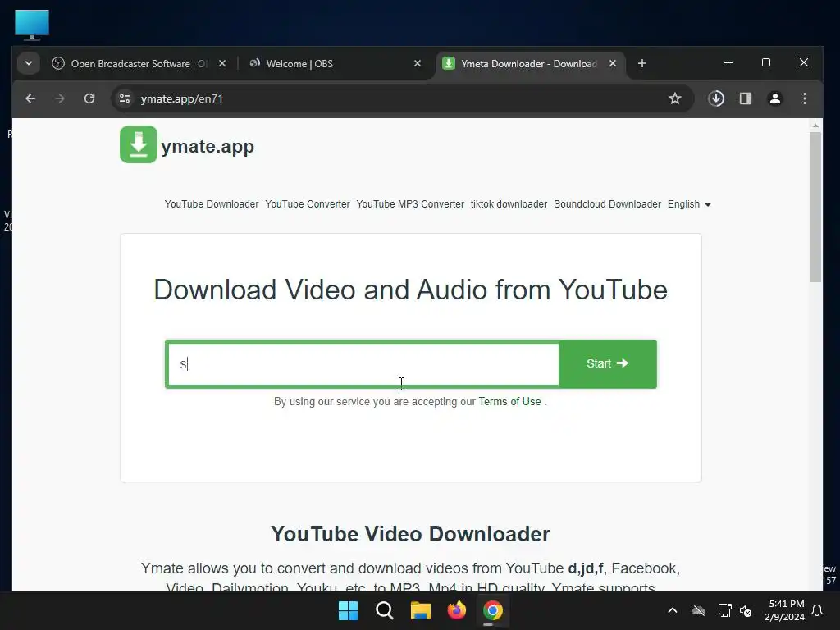Close the Ymeta Downloader tab
840x630 pixels.
click(613, 63)
